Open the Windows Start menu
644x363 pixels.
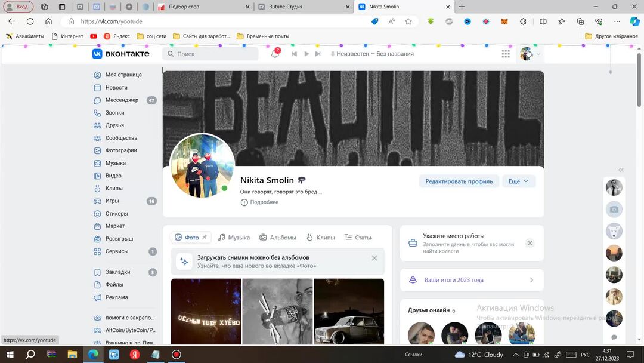[10, 355]
